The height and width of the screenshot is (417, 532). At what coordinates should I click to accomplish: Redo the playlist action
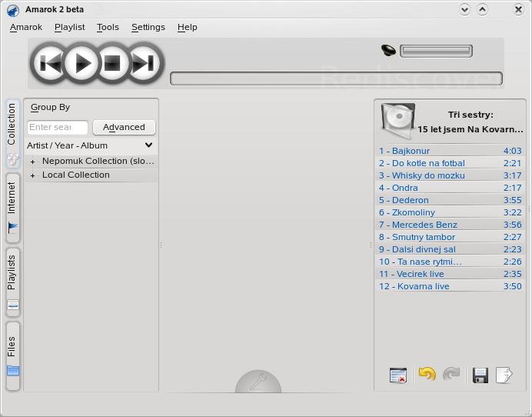(x=451, y=375)
